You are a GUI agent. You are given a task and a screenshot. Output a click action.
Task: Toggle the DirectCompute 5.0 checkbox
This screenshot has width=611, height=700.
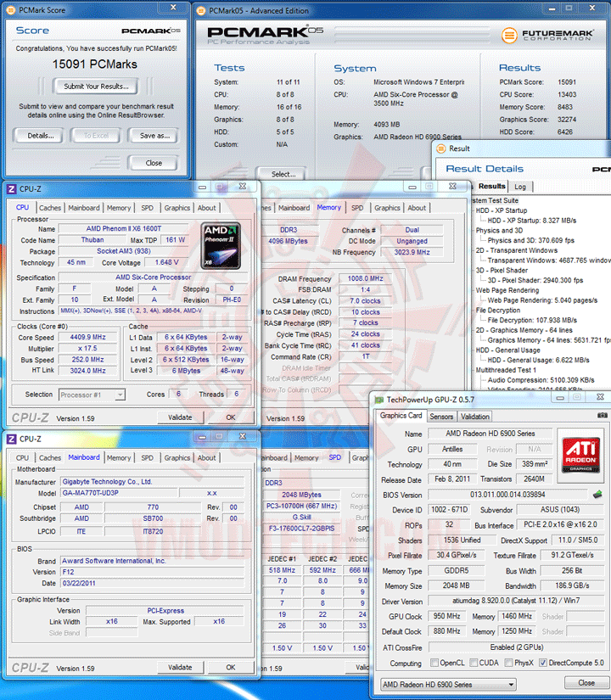[x=542, y=663]
